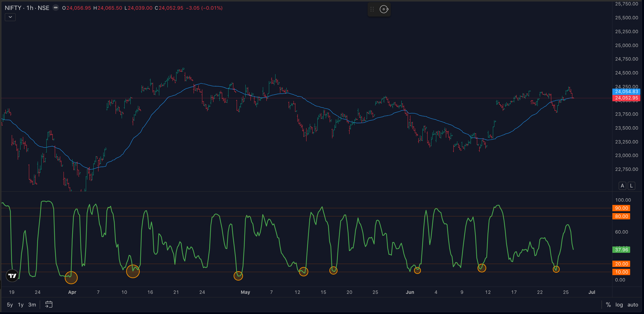The height and width of the screenshot is (314, 644).
Task: Click the Jul label on the time axis
Action: 592,292
